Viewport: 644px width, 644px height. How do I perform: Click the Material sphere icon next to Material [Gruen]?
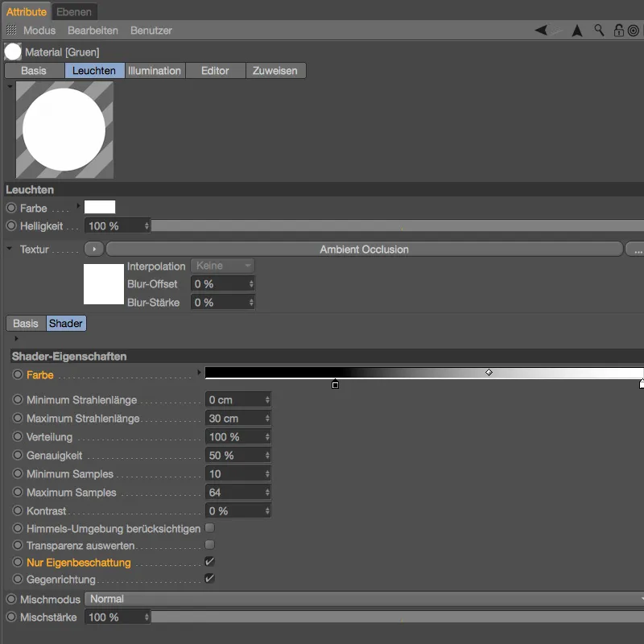(12, 51)
